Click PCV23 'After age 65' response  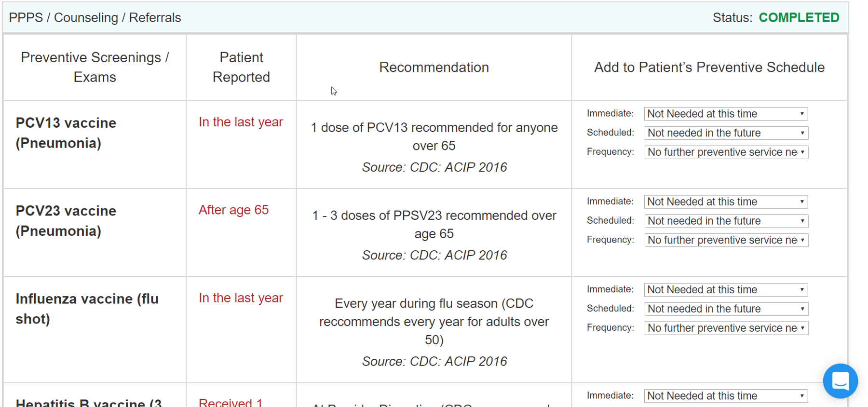click(233, 210)
